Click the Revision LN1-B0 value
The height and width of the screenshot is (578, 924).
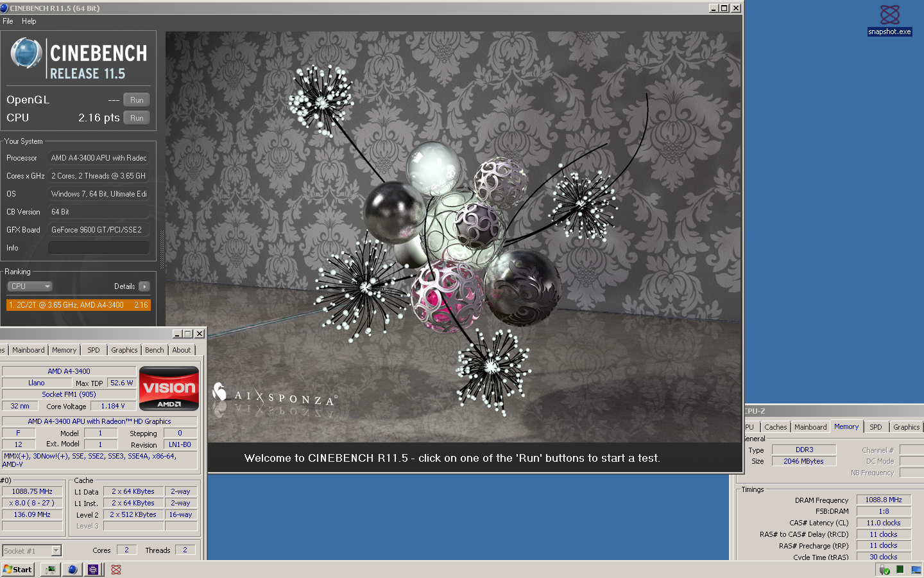tap(180, 444)
